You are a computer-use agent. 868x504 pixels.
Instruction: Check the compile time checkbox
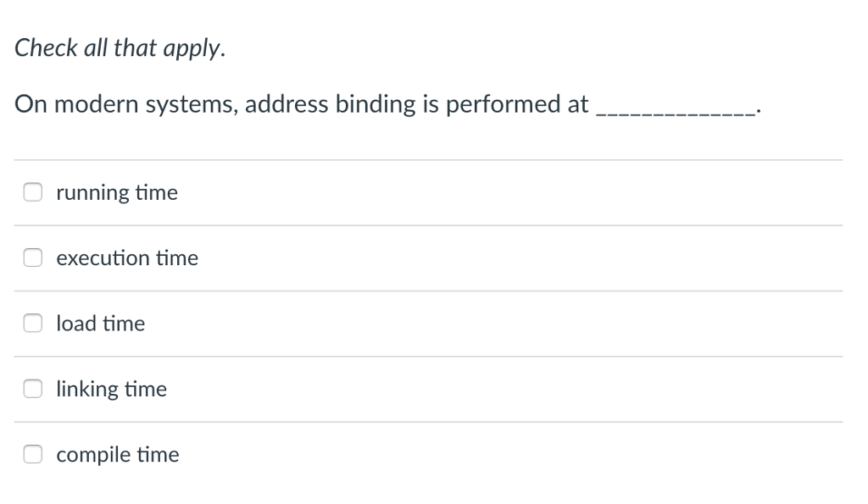(32, 454)
